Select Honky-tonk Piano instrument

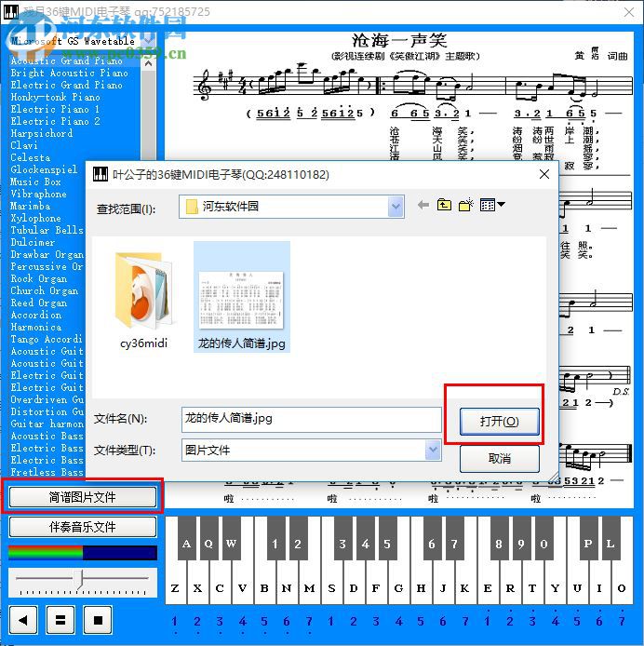[x=55, y=97]
